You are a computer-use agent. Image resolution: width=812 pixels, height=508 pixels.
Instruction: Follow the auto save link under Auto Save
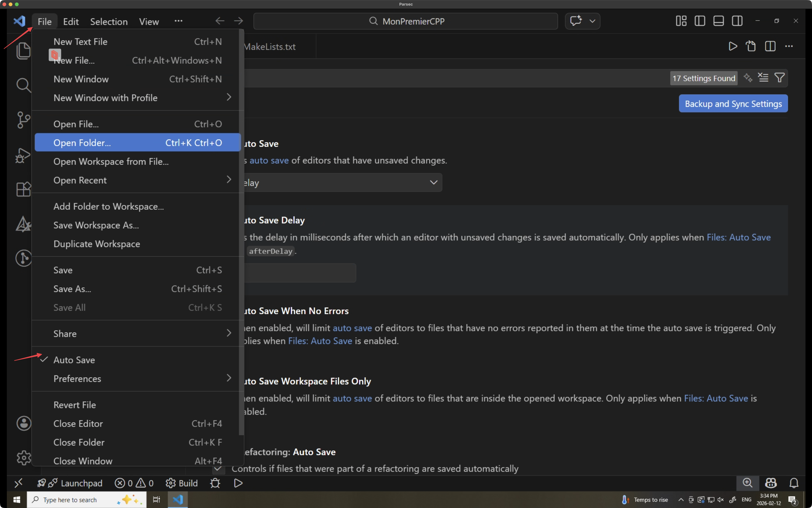(269, 160)
